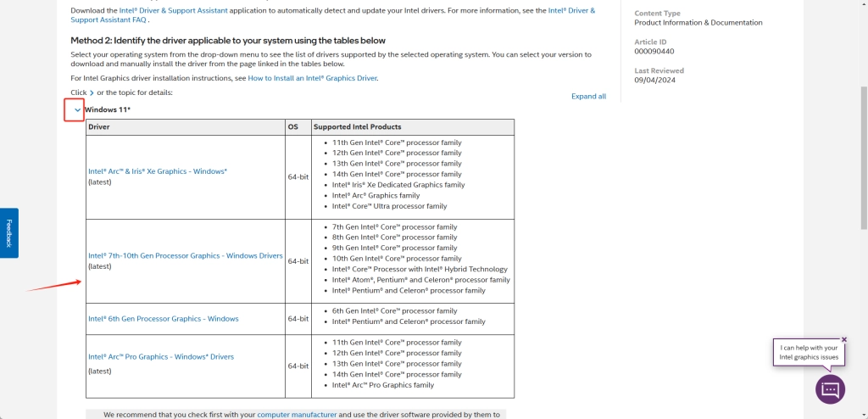Close the chat help popup
The image size is (868, 419).
(x=843, y=339)
